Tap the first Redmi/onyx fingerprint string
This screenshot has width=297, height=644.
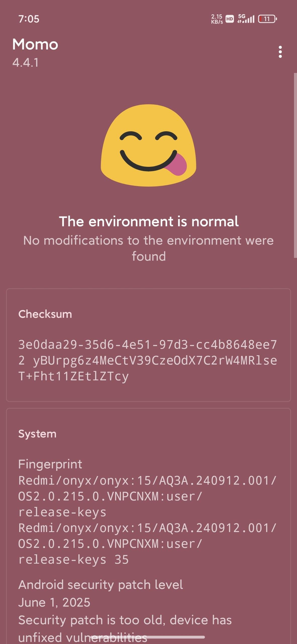(x=147, y=496)
